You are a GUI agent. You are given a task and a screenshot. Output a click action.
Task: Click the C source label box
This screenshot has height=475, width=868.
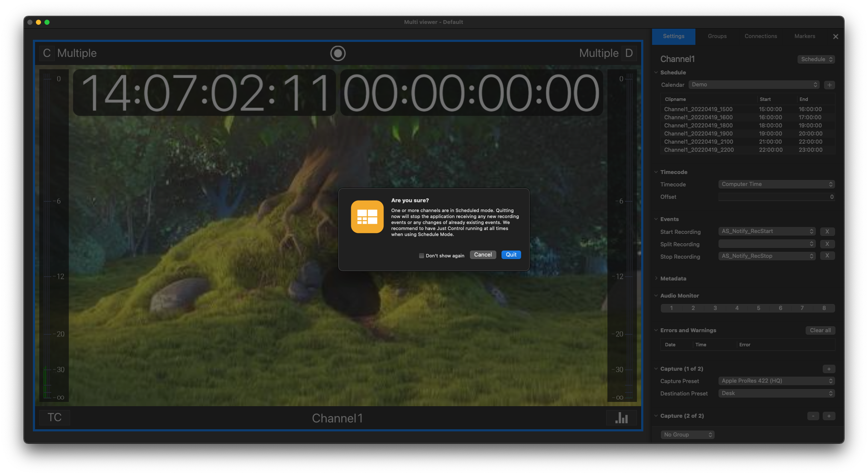click(x=47, y=53)
